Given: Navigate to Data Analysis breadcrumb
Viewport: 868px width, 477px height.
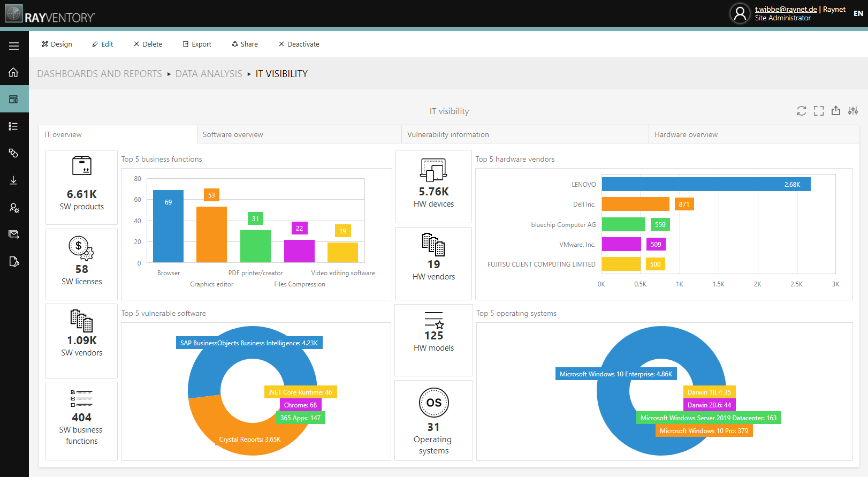Looking at the screenshot, I should (x=209, y=74).
